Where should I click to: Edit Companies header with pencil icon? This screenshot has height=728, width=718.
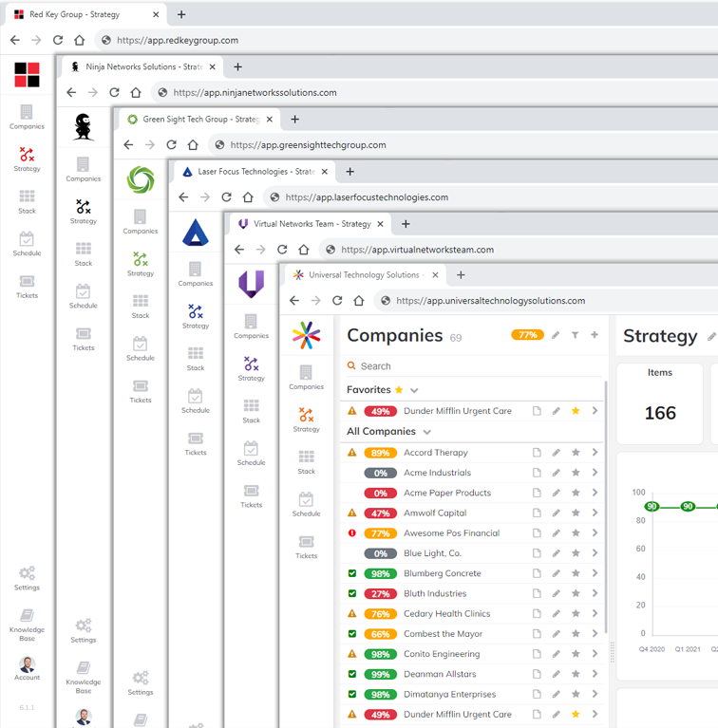[556, 335]
